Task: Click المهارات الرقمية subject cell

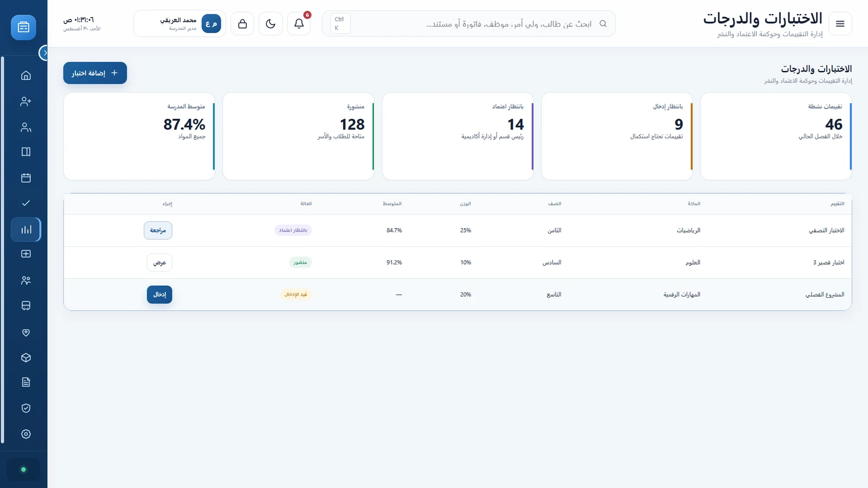Action: [682, 294]
